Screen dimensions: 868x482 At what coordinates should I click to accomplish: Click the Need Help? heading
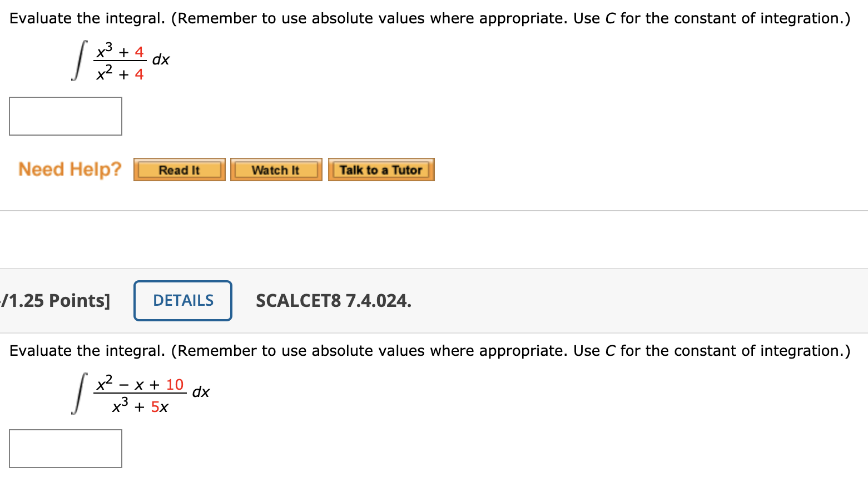click(69, 170)
